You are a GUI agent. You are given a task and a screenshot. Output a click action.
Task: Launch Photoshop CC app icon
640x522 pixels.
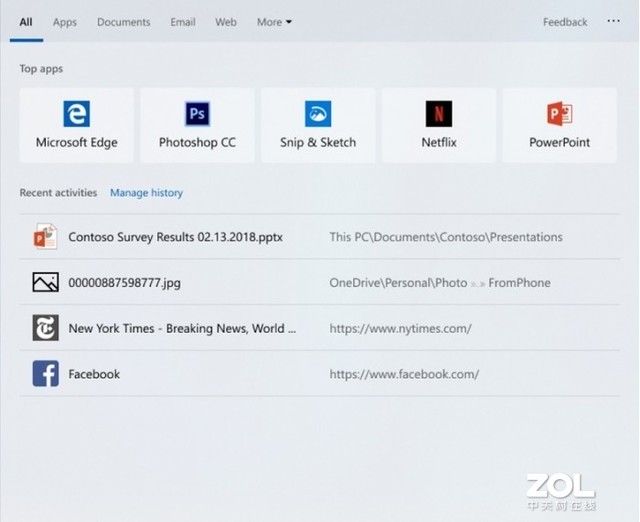[198, 114]
